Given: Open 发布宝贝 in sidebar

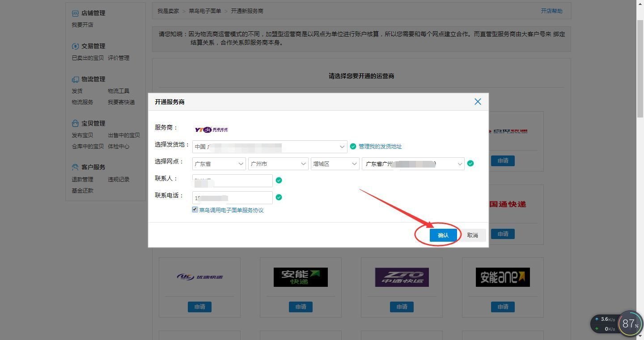Looking at the screenshot, I should (82, 135).
